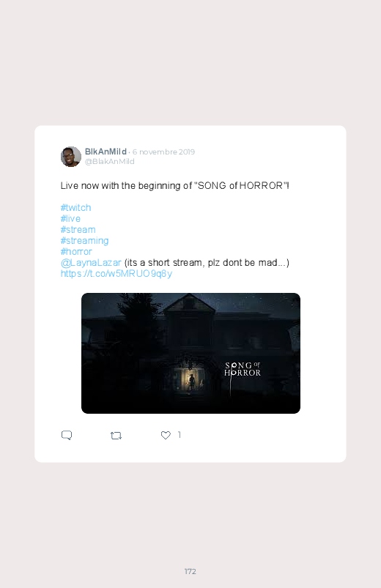Click the BlkAnMild display name
This screenshot has width=381, height=588.
tap(106, 152)
